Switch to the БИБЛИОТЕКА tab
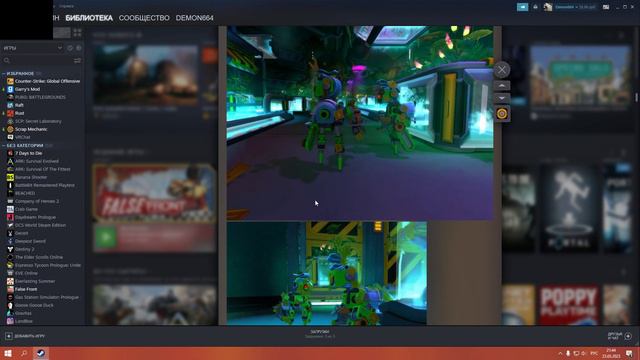 point(89,18)
